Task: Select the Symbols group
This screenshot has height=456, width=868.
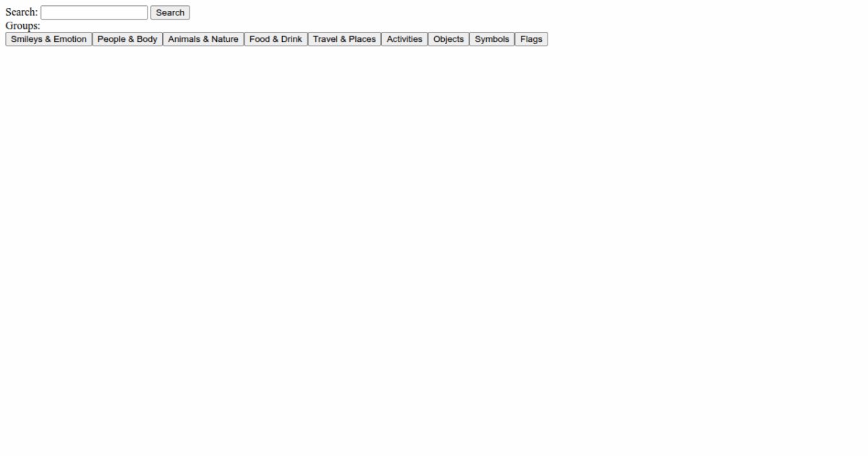Action: point(492,39)
